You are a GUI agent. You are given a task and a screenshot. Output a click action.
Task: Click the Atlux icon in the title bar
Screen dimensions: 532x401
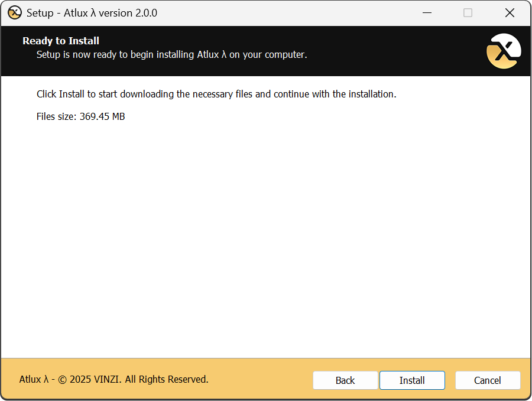14,12
